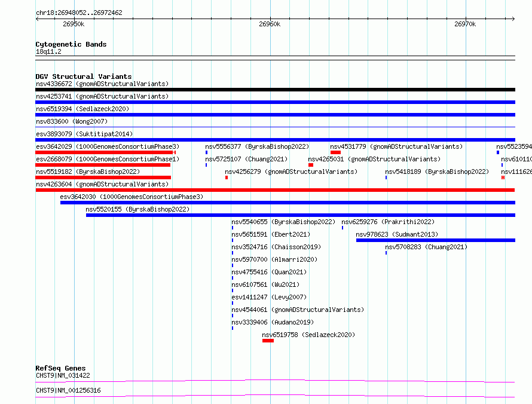Image resolution: width=532 pixels, height=404 pixels.
Task: Click the red nsv4531779 variant bar
Action: [335, 152]
